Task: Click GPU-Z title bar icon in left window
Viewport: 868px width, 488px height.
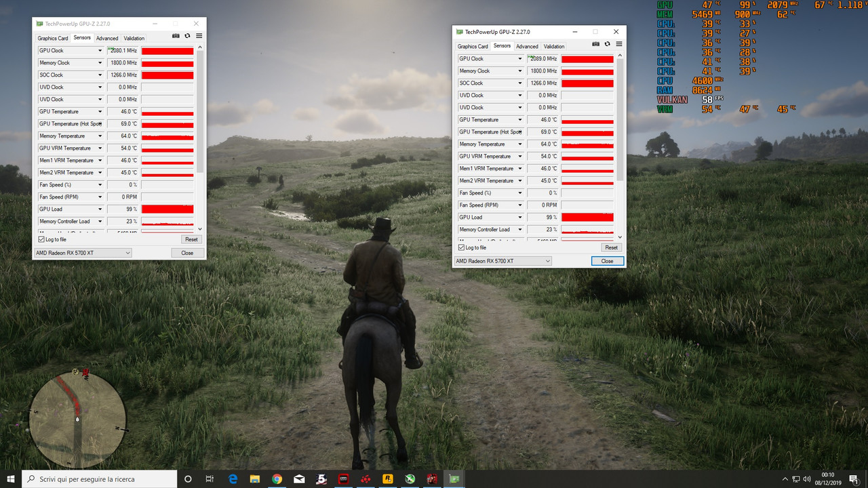Action: coord(39,24)
